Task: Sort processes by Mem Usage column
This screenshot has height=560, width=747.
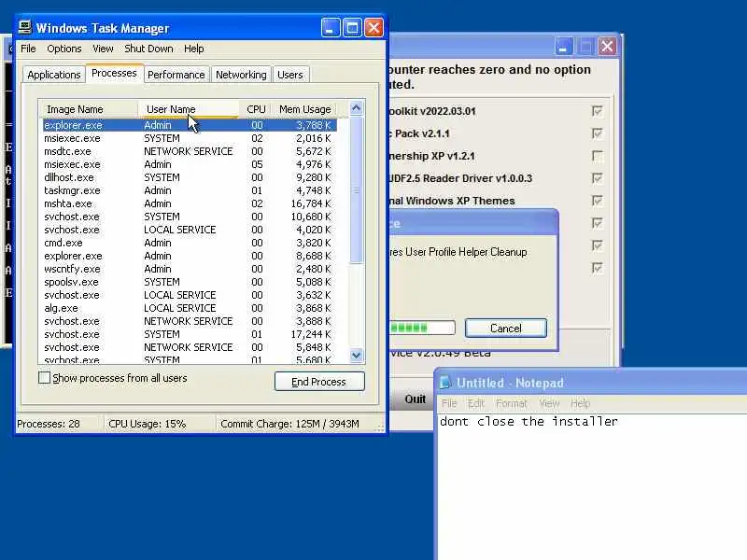Action: pos(304,109)
